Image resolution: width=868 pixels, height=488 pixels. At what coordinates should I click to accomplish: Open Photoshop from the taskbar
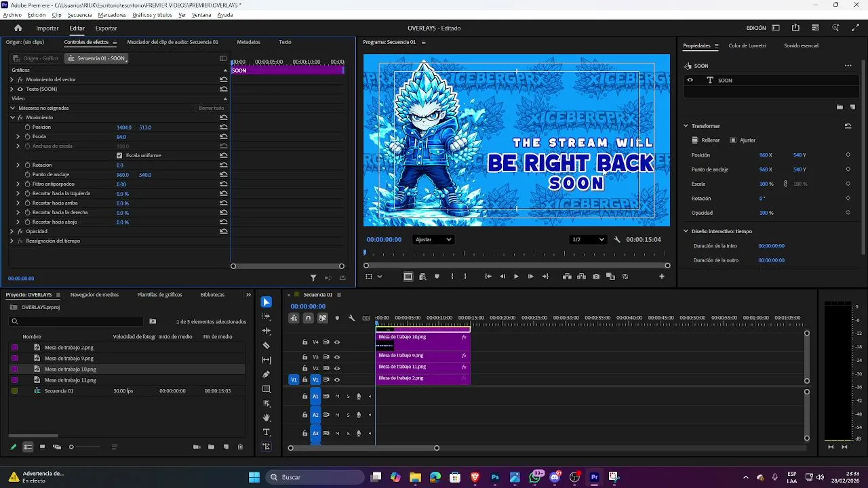click(495, 477)
